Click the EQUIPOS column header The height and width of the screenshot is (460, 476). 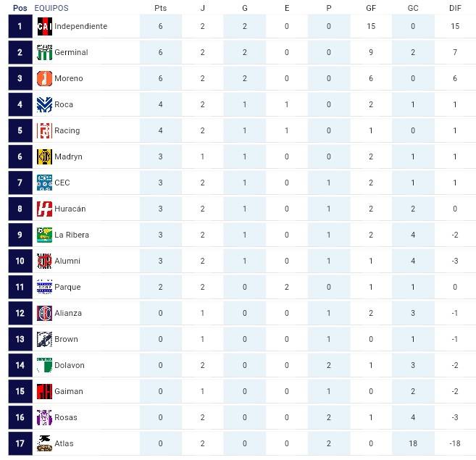tap(51, 8)
